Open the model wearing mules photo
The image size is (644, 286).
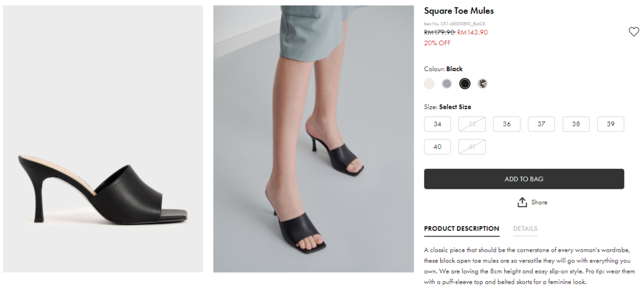pyautogui.click(x=313, y=139)
